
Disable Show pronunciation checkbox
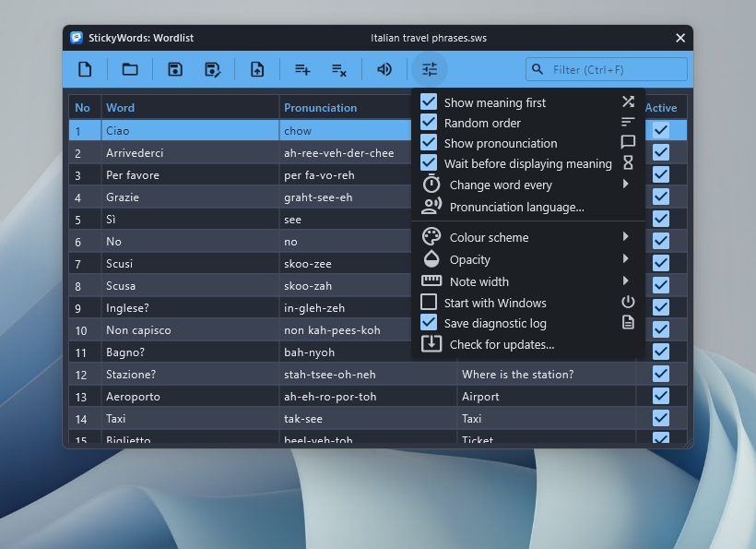(x=429, y=142)
